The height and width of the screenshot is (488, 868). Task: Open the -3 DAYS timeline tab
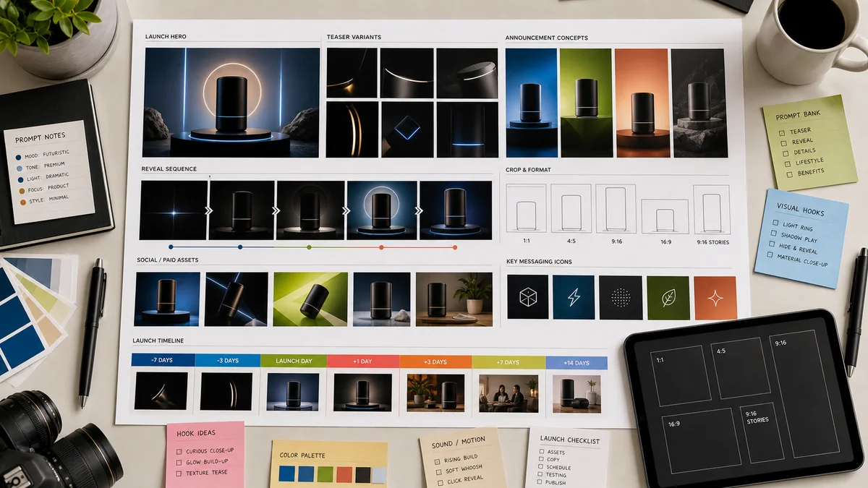tap(227, 360)
